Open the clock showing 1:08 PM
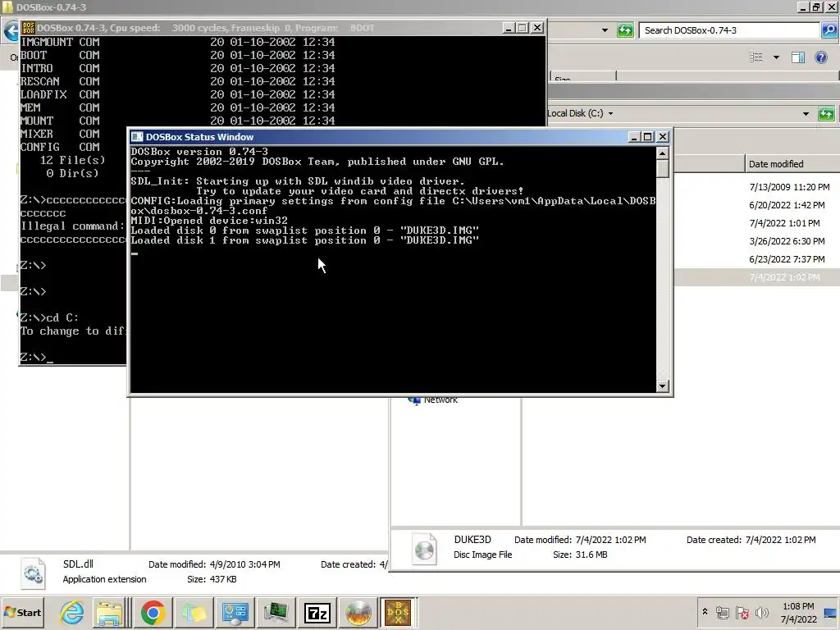 [798, 612]
